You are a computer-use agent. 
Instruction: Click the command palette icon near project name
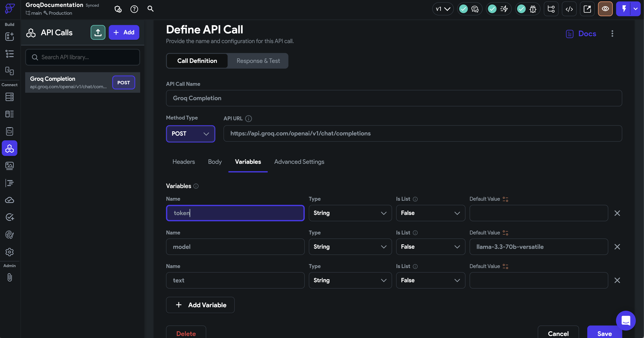[x=118, y=9]
